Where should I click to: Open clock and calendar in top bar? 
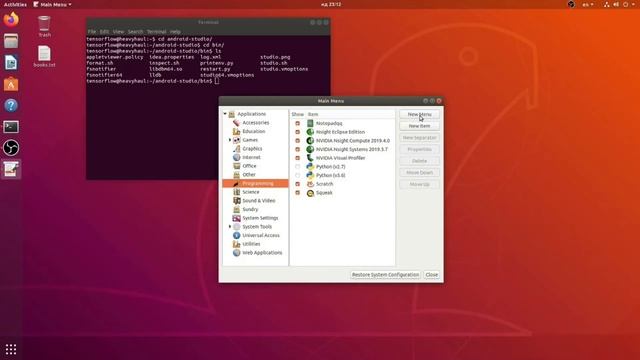pyautogui.click(x=331, y=4)
